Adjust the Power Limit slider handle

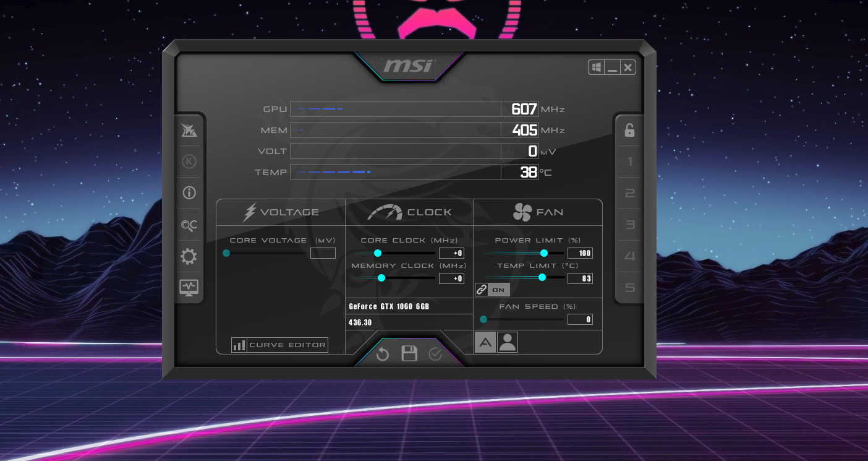point(544,253)
